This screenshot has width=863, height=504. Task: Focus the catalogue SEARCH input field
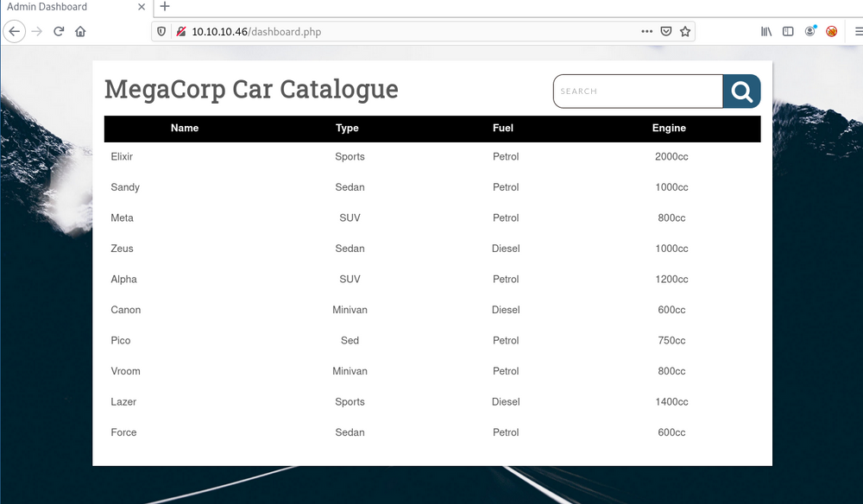click(637, 91)
